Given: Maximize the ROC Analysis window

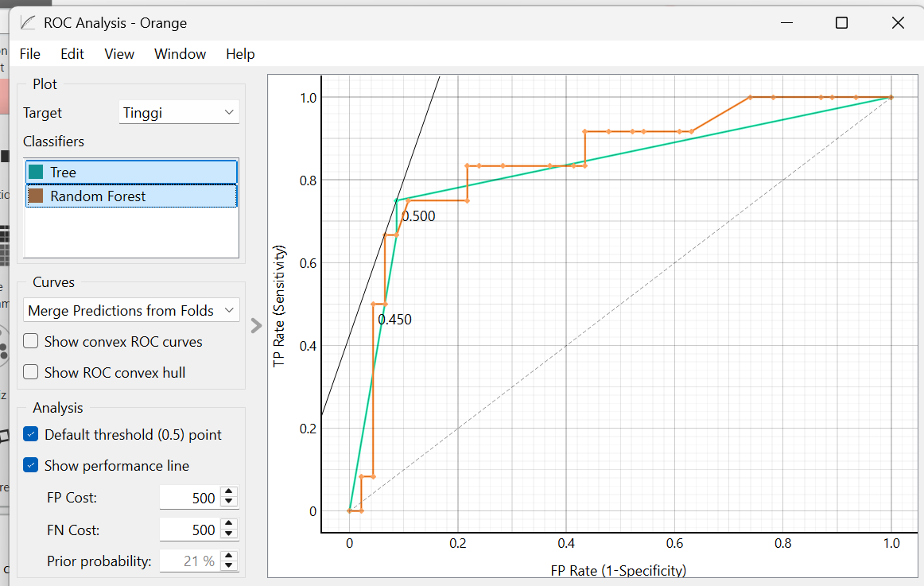Looking at the screenshot, I should point(841,23).
